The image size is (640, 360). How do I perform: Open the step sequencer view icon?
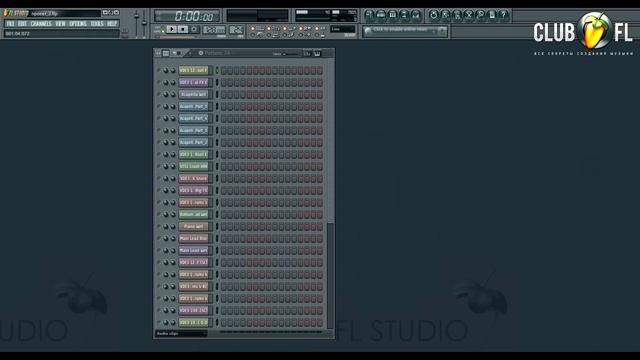(x=381, y=15)
